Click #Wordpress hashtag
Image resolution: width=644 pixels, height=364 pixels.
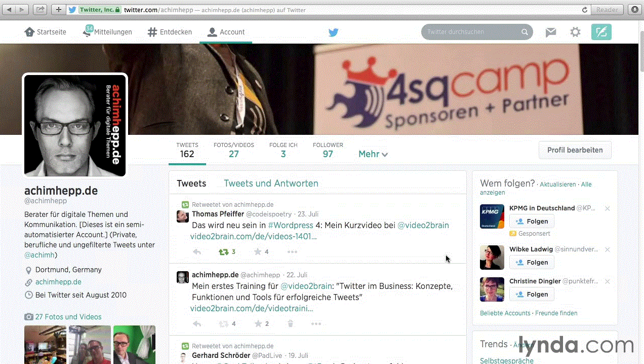[x=291, y=225]
